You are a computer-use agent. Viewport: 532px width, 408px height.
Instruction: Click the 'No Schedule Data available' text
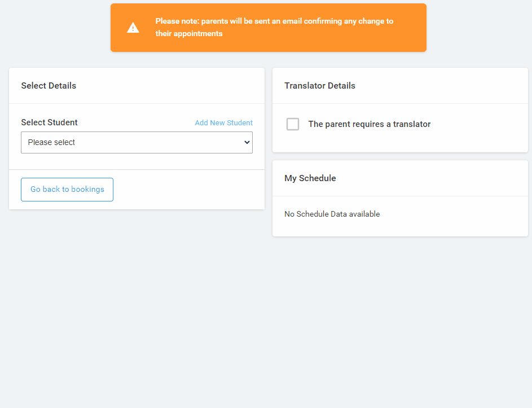tap(332, 214)
